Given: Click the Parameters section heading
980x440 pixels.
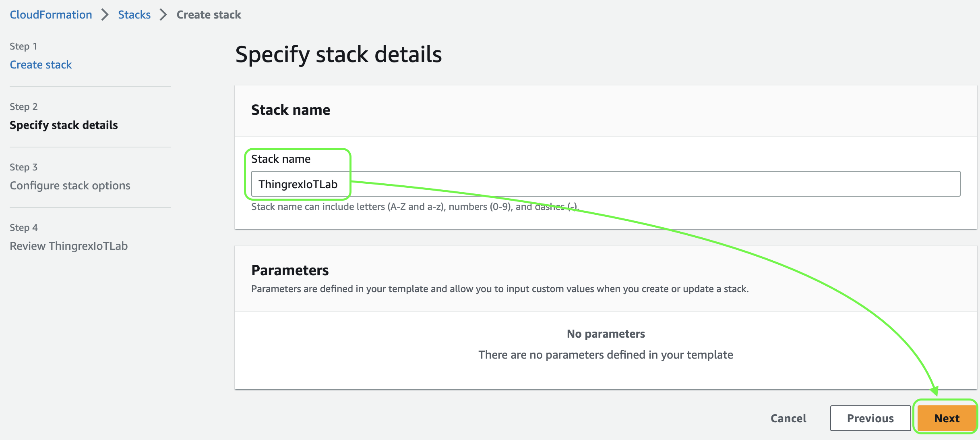Looking at the screenshot, I should pos(290,270).
